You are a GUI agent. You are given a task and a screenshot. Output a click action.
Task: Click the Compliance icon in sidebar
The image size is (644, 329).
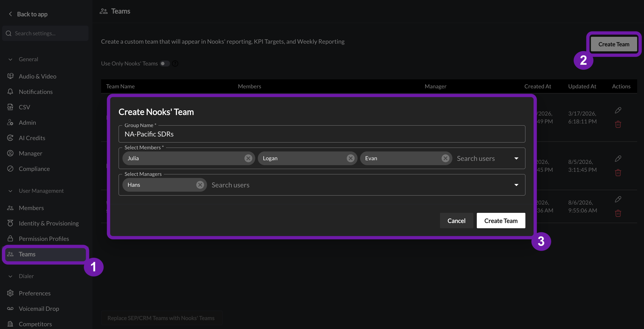point(10,169)
